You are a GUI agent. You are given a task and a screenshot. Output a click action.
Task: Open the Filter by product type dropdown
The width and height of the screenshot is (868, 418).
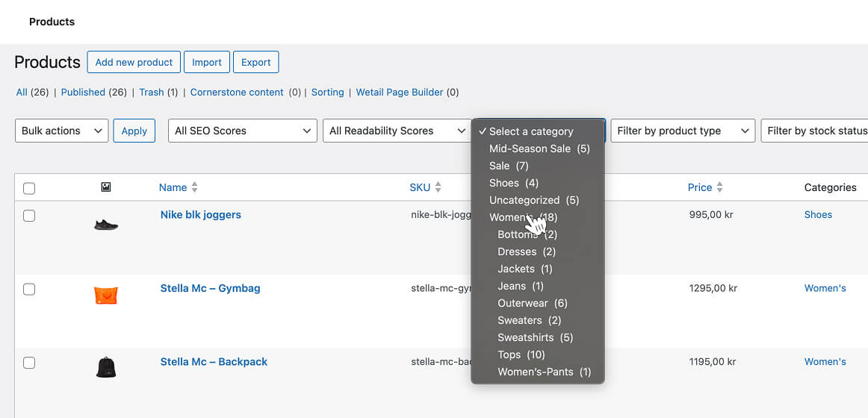(682, 131)
